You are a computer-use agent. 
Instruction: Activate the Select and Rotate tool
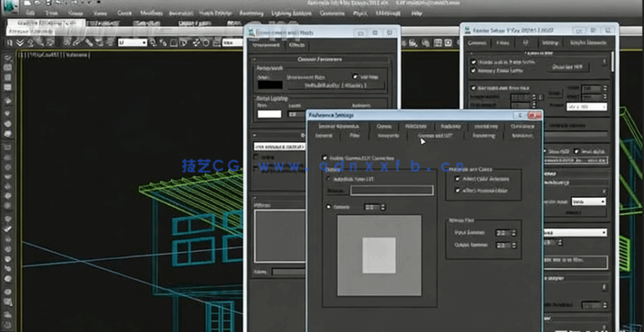coord(205,42)
